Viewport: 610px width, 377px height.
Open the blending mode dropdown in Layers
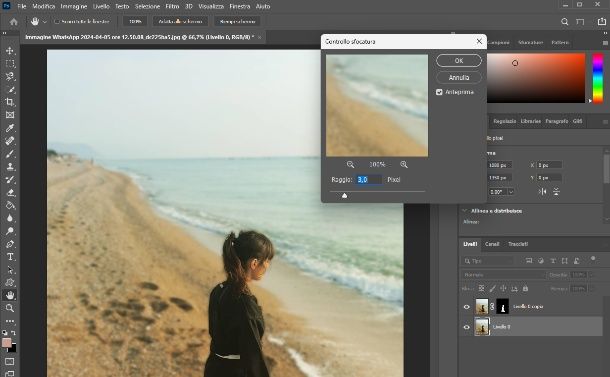click(504, 275)
